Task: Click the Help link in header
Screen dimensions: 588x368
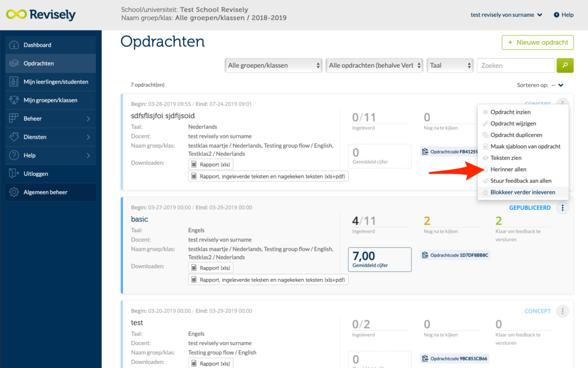Action: pos(564,15)
